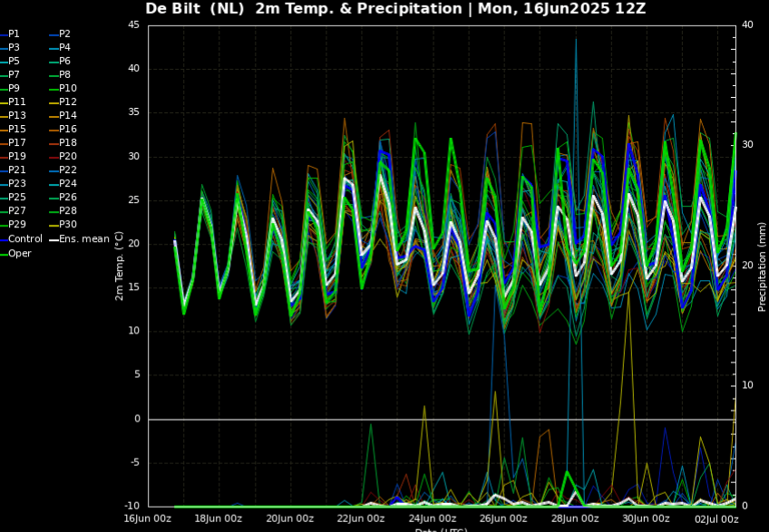
Task: Select the P12 legend label
Action: 68,102
